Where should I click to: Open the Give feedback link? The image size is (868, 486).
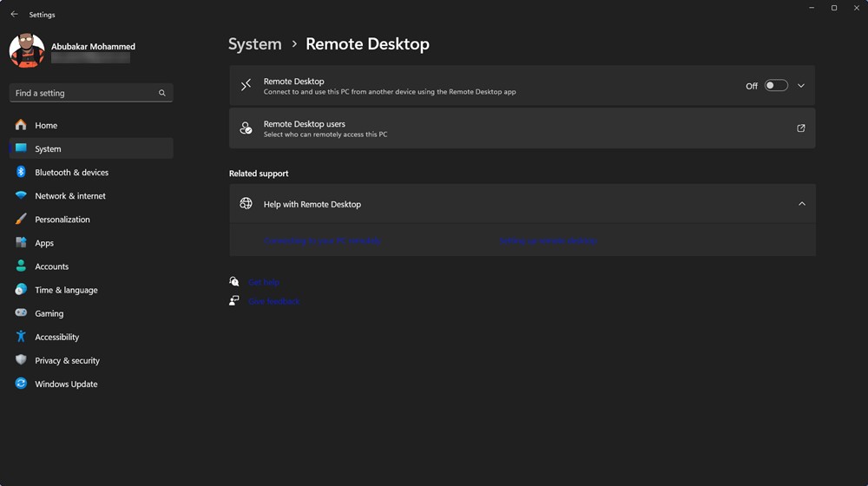[x=274, y=301]
